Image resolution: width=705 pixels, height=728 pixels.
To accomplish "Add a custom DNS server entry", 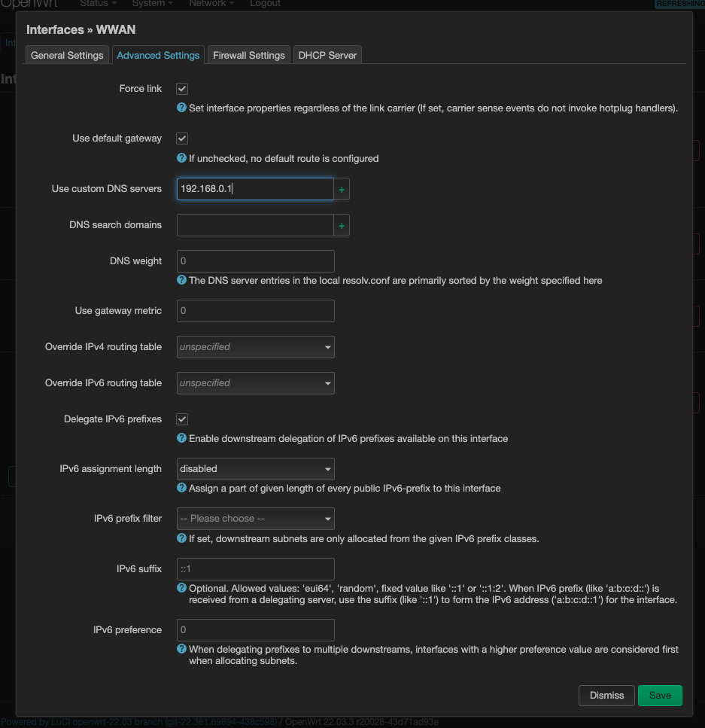I will pos(342,189).
